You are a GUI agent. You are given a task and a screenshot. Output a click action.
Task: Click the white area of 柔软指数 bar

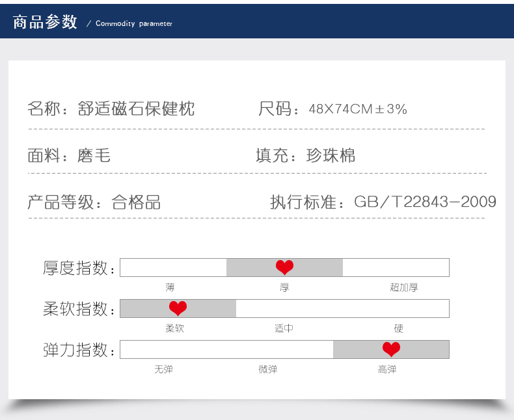[342, 308]
